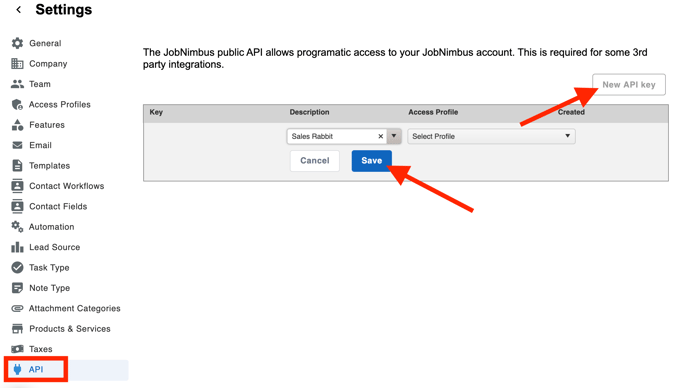Click the back arrow beside Settings

[x=18, y=10]
